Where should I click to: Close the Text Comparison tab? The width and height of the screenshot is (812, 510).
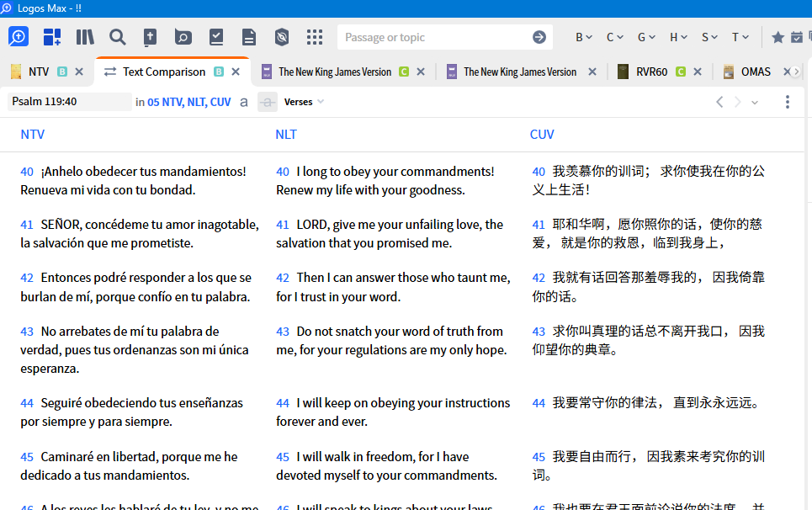[x=236, y=72]
